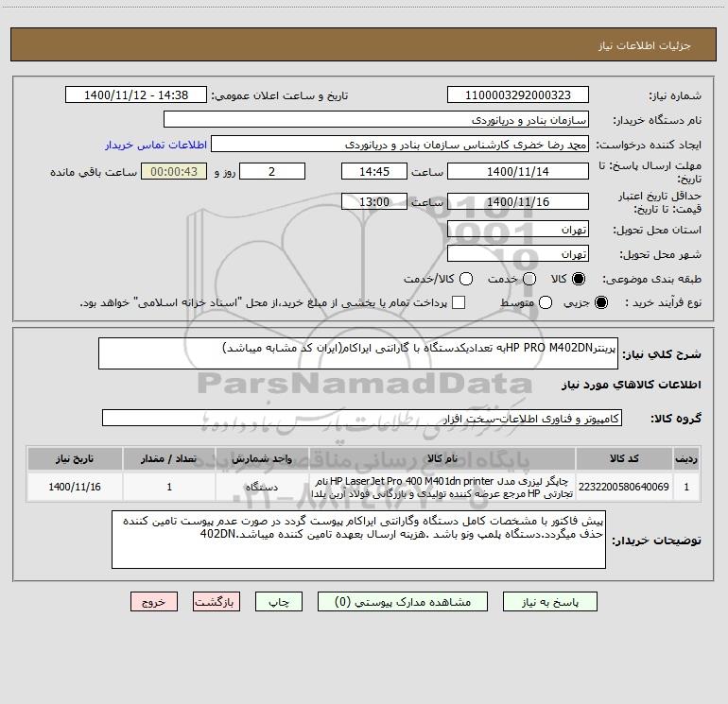Click the deadline time field 14:45

374,172
